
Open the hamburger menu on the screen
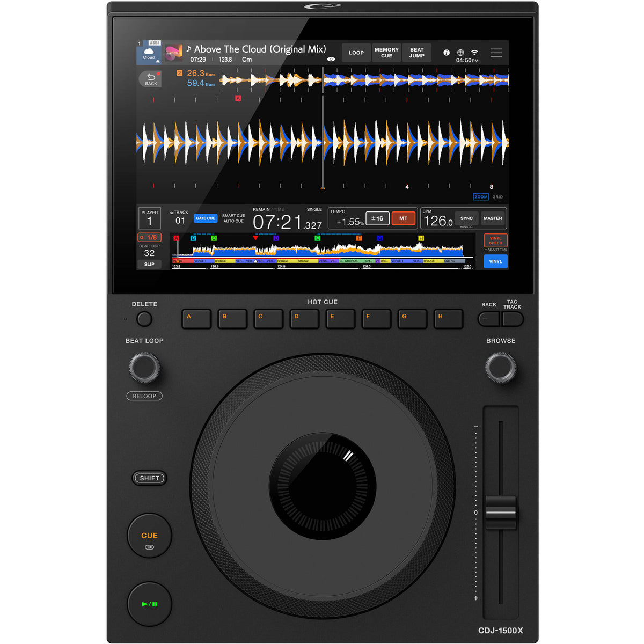click(496, 53)
